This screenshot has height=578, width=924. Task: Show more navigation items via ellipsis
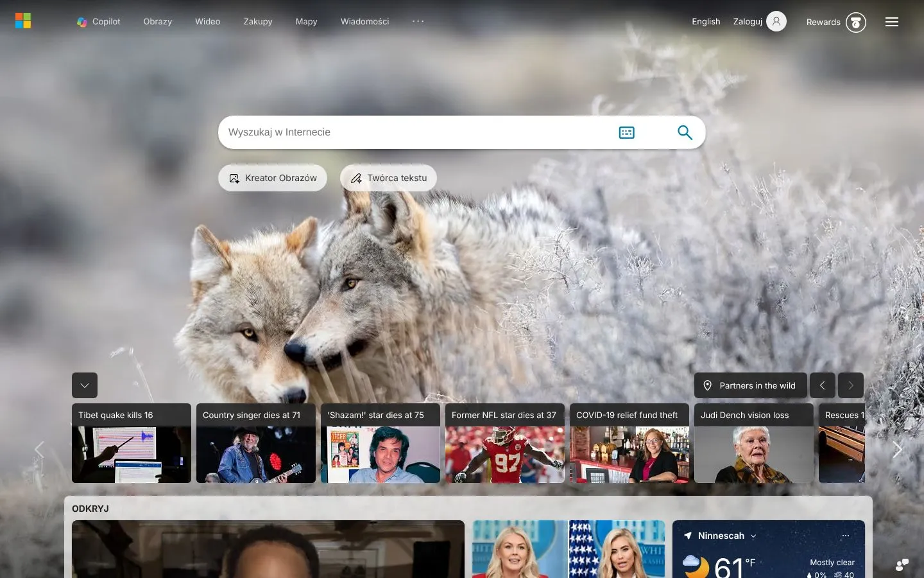point(418,21)
